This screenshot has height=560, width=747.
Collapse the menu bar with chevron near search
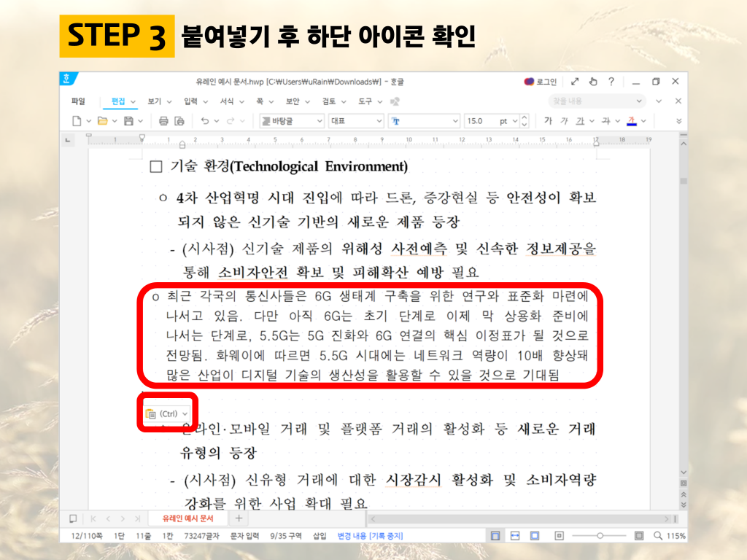point(659,101)
